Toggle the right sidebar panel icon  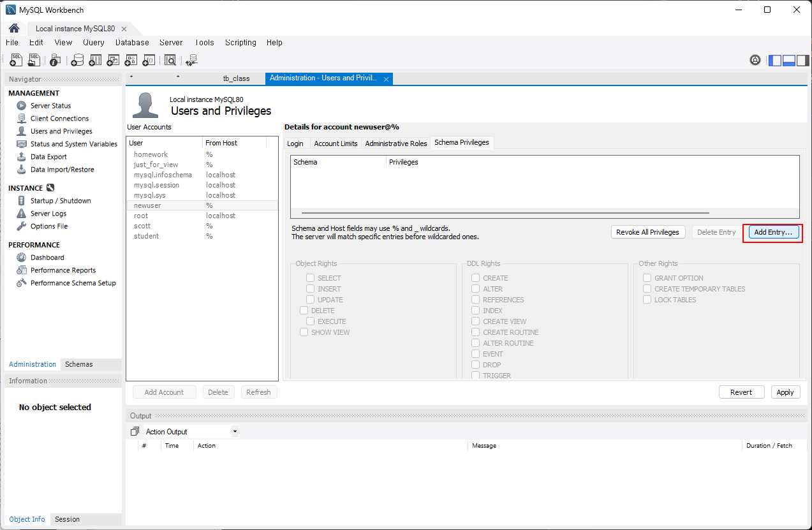802,61
